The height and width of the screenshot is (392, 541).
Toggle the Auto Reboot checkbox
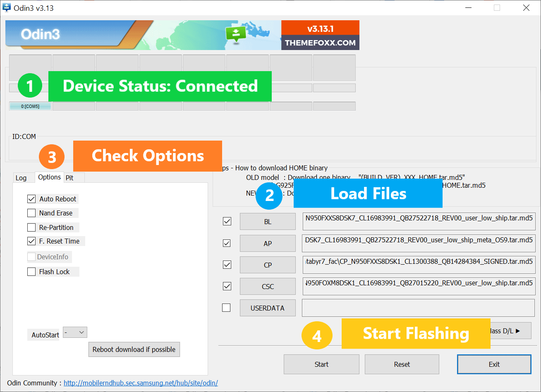[31, 199]
